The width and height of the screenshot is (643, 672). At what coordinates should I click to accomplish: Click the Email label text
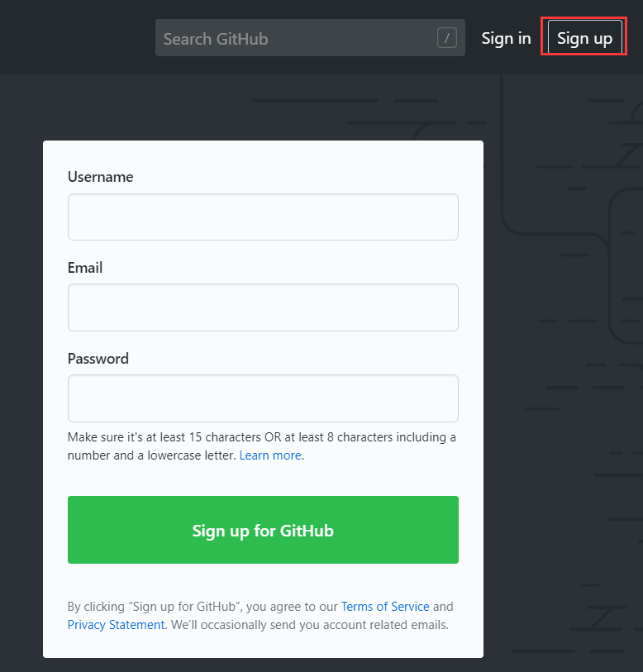[x=85, y=267]
